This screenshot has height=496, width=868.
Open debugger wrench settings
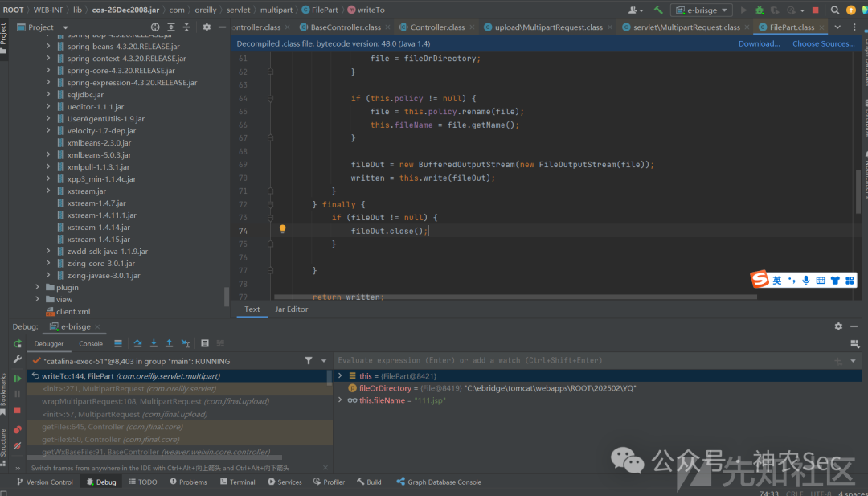point(18,359)
